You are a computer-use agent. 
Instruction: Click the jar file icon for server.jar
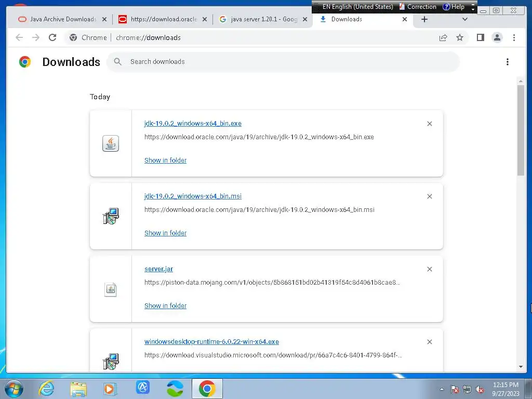111,289
